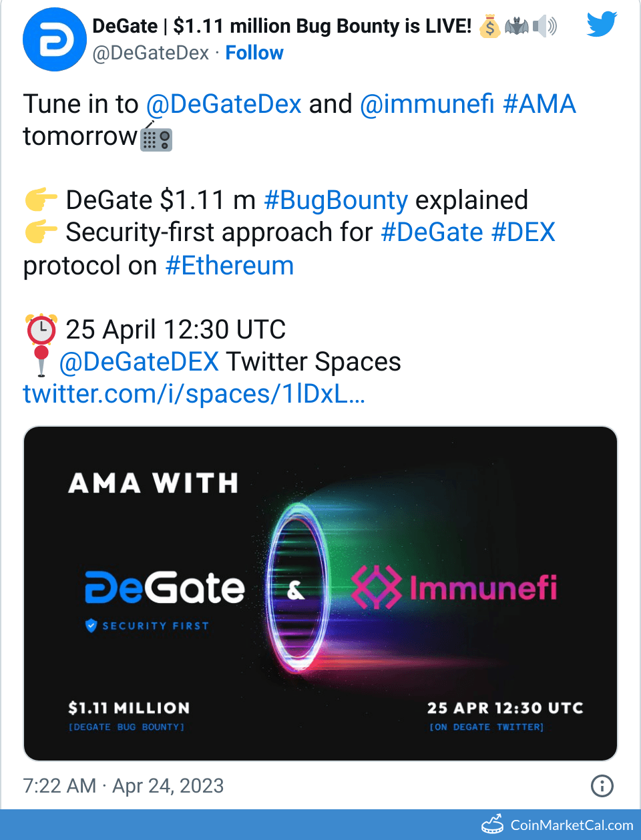Click the DeGate profile avatar
The height and width of the screenshot is (840, 641).
[55, 39]
